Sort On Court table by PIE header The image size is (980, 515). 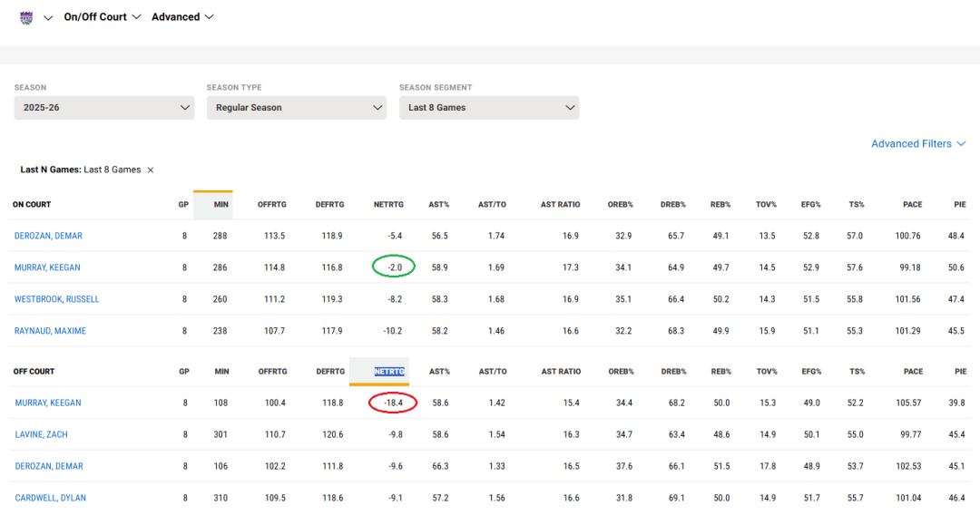click(x=960, y=205)
